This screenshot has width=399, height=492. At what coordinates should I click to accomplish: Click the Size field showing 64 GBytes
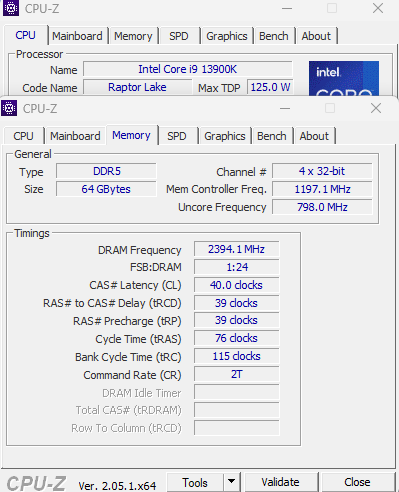(106, 189)
